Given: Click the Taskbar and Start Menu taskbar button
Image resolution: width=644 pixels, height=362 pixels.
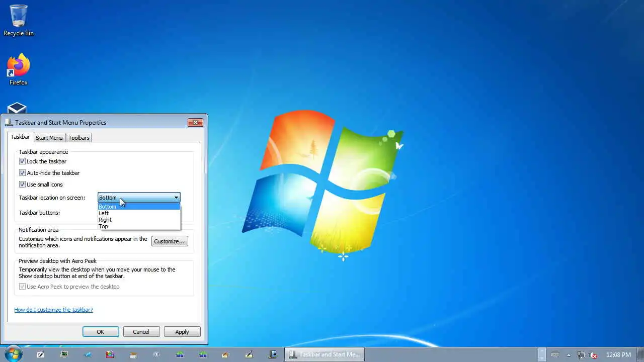Looking at the screenshot, I should (x=325, y=354).
